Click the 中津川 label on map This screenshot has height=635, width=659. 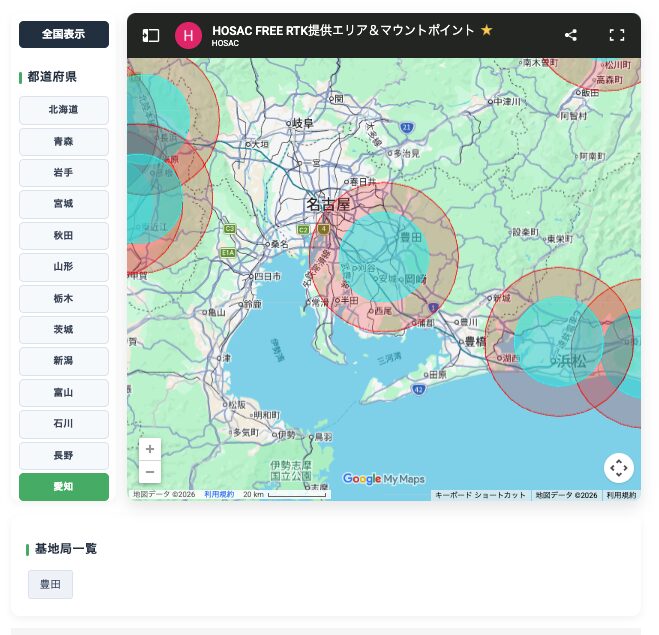(507, 101)
